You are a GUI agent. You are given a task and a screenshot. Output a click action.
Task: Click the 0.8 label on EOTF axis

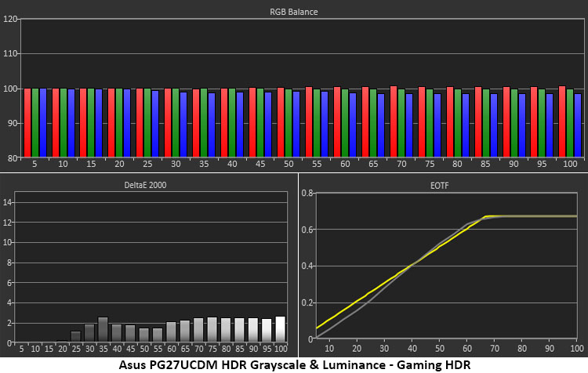click(x=307, y=193)
